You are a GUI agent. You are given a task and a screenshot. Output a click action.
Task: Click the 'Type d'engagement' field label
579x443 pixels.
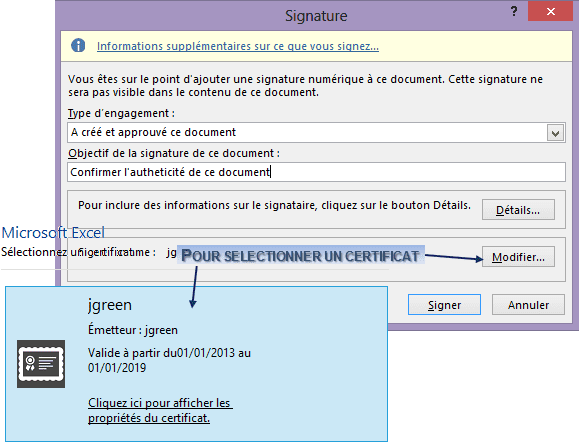[121, 113]
